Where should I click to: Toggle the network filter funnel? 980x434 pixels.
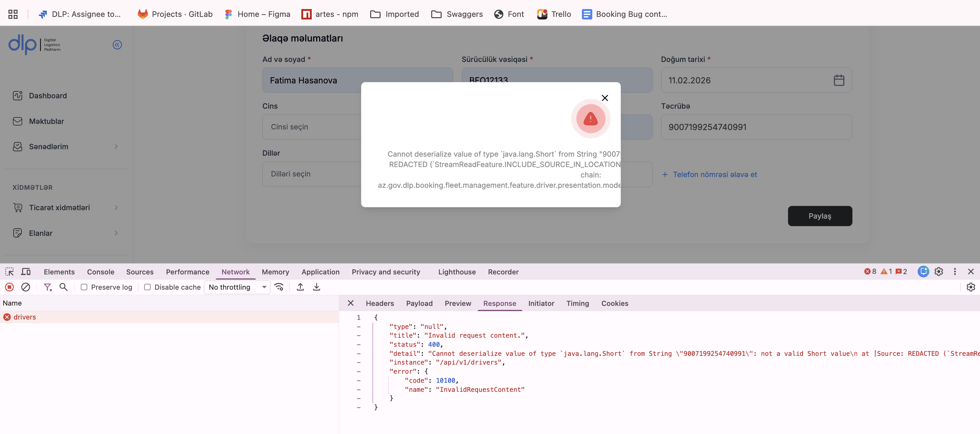[47, 287]
